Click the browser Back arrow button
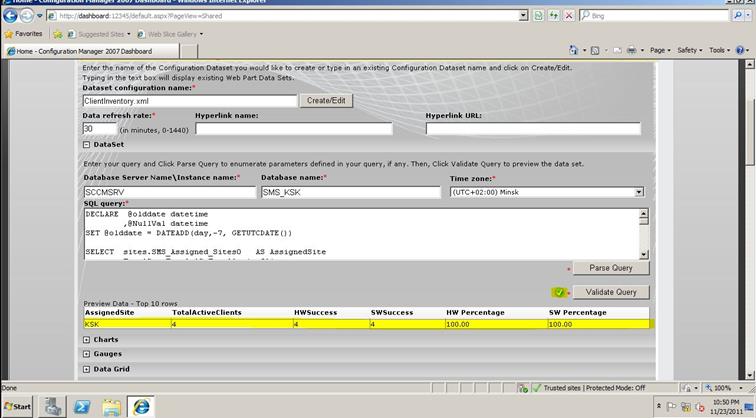756x418 pixels. tap(10, 15)
